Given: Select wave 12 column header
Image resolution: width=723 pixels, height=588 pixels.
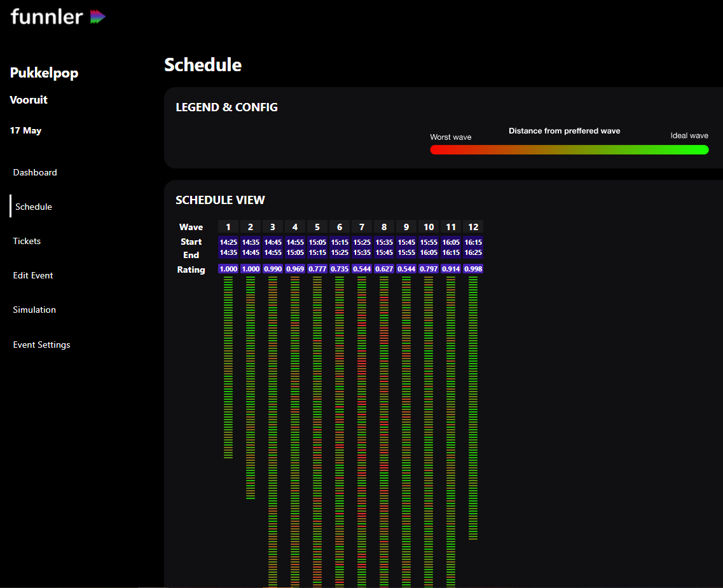Looking at the screenshot, I should [473, 227].
